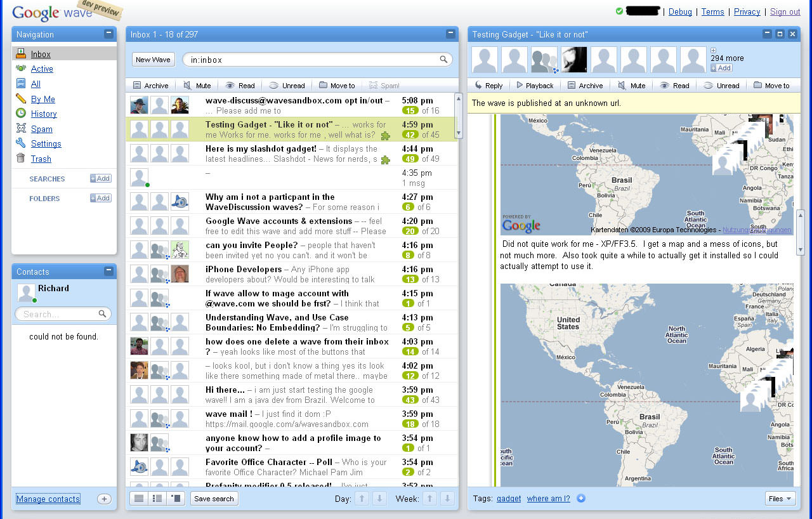Reply to the Testing Gadget wave
The height and width of the screenshot is (519, 812).
[488, 86]
